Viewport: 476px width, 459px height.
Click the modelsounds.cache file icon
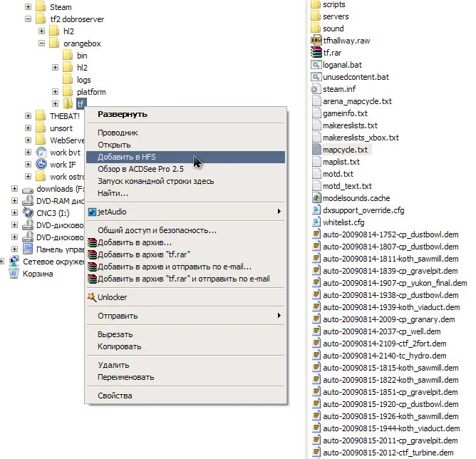[316, 198]
